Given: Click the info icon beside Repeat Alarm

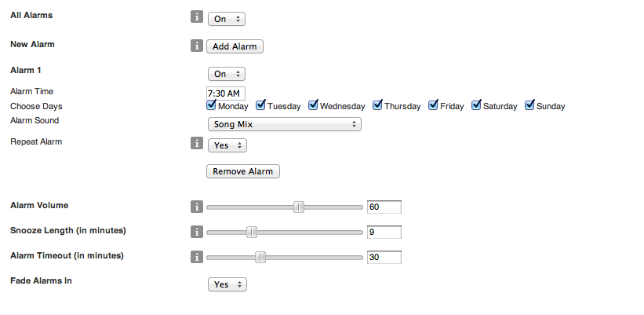Looking at the screenshot, I should coord(197,145).
